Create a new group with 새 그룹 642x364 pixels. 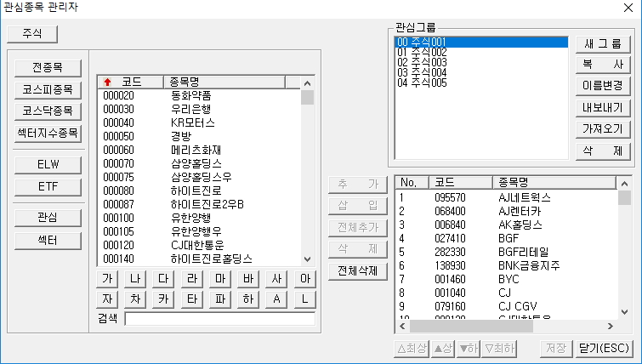click(x=603, y=43)
